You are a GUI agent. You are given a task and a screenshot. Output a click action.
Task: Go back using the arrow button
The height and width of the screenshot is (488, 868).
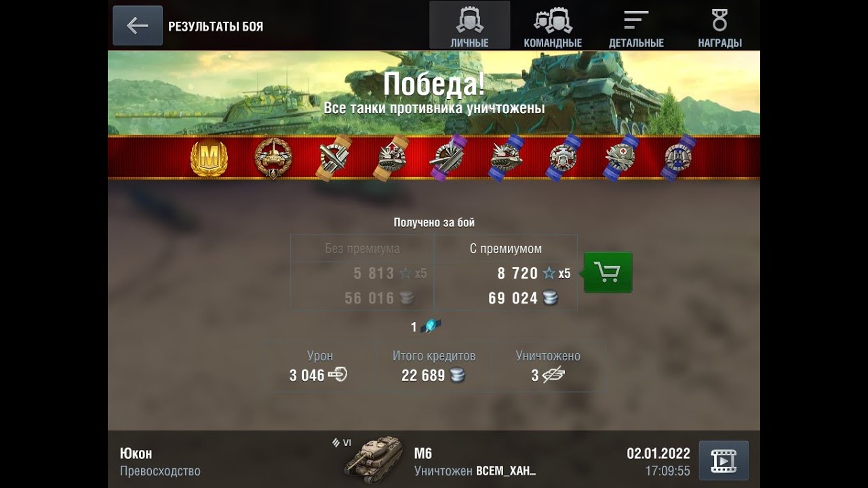pyautogui.click(x=138, y=26)
